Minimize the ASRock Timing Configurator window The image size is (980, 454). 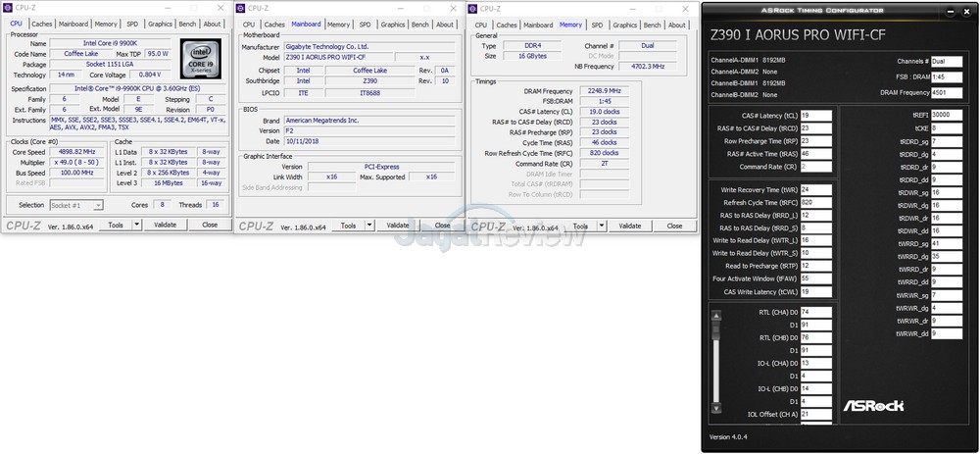tap(951, 12)
